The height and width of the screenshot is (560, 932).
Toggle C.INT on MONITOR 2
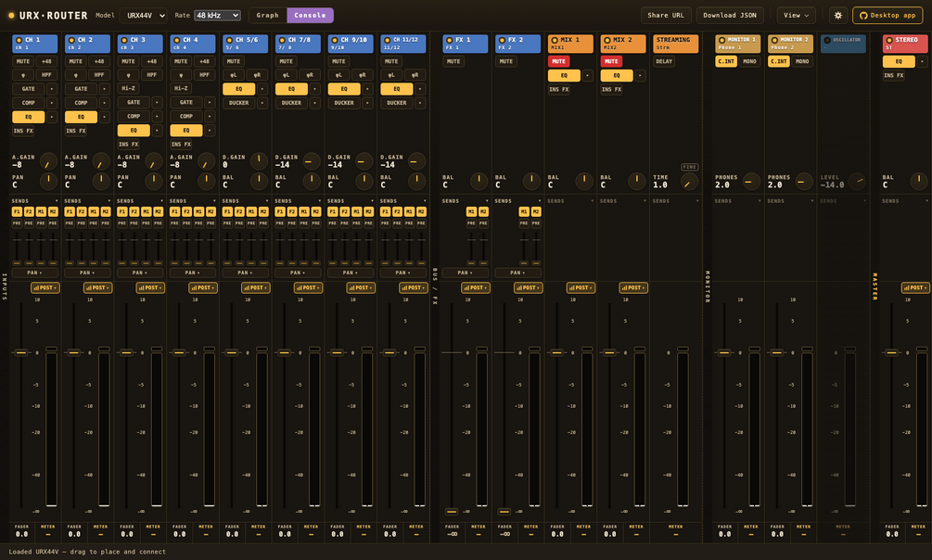(779, 61)
